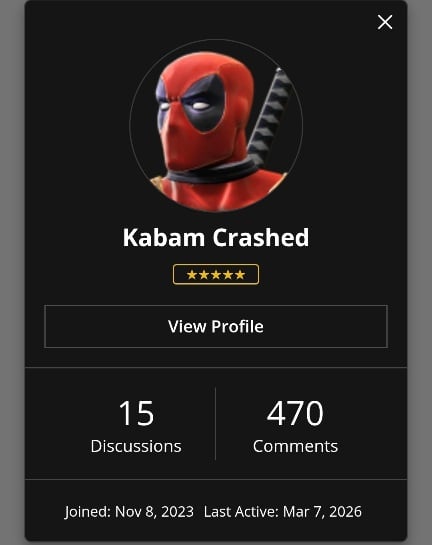Select the 15 discussions count
Viewport: 432px width, 545px height.
tap(136, 413)
